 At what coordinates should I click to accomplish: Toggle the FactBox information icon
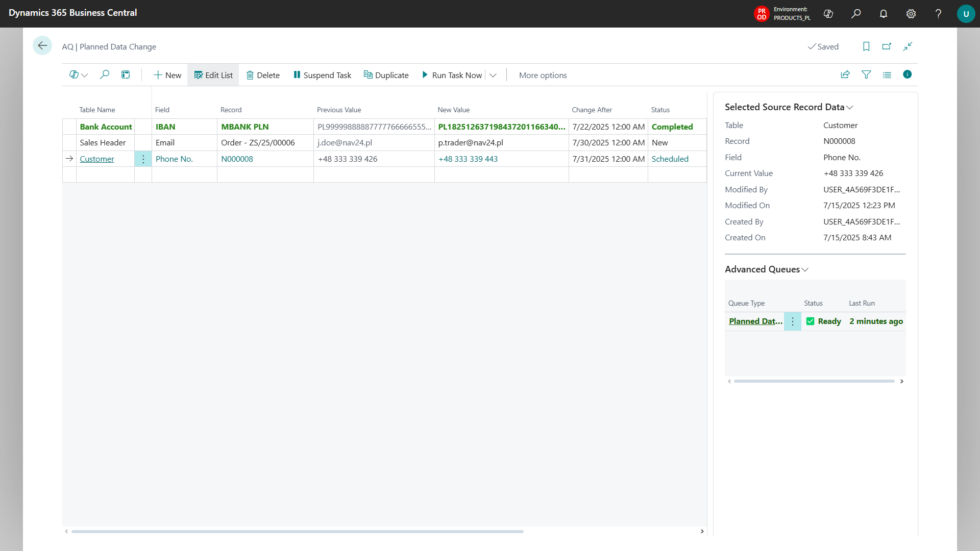(907, 74)
